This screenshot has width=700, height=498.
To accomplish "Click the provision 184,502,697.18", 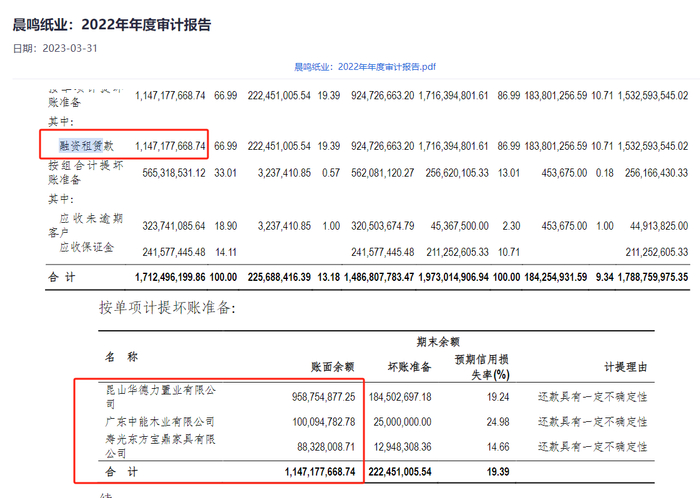I will 400,397.
